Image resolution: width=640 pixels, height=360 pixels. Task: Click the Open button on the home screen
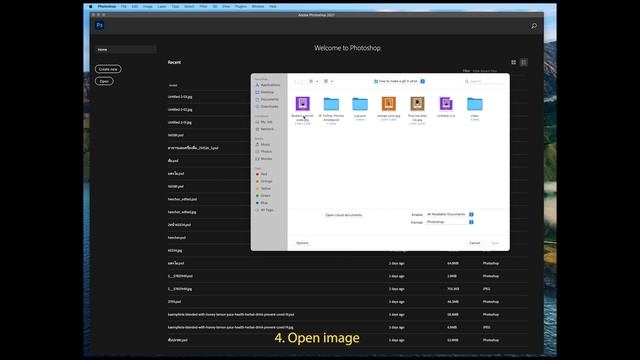click(104, 81)
